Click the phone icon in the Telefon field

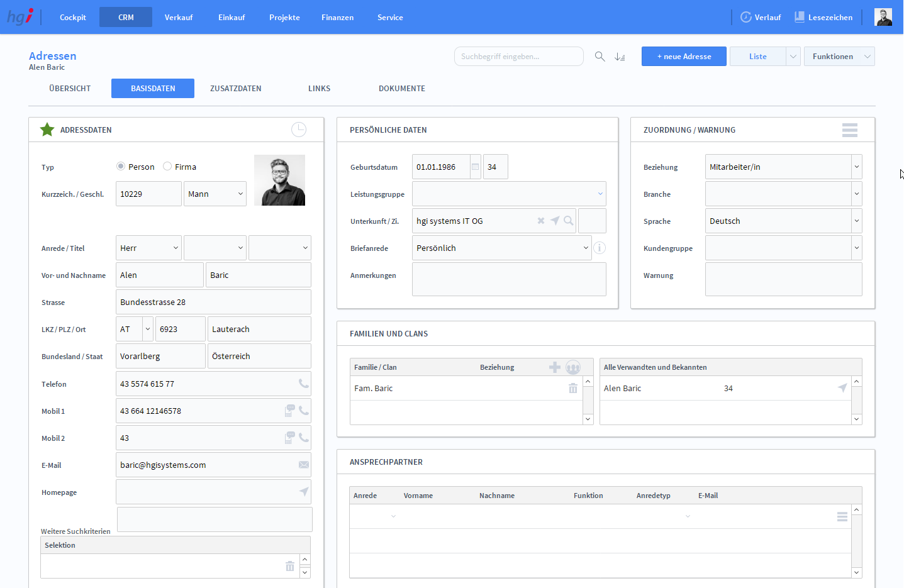pyautogui.click(x=304, y=384)
